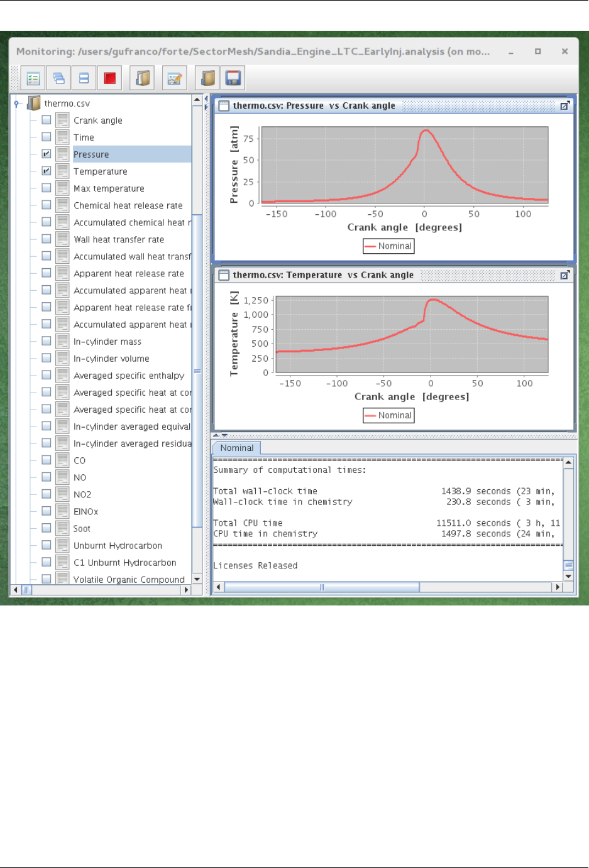Viewport: 589px width, 868px height.
Task: Click the log panel scroll right arrow
Action: tap(557, 587)
